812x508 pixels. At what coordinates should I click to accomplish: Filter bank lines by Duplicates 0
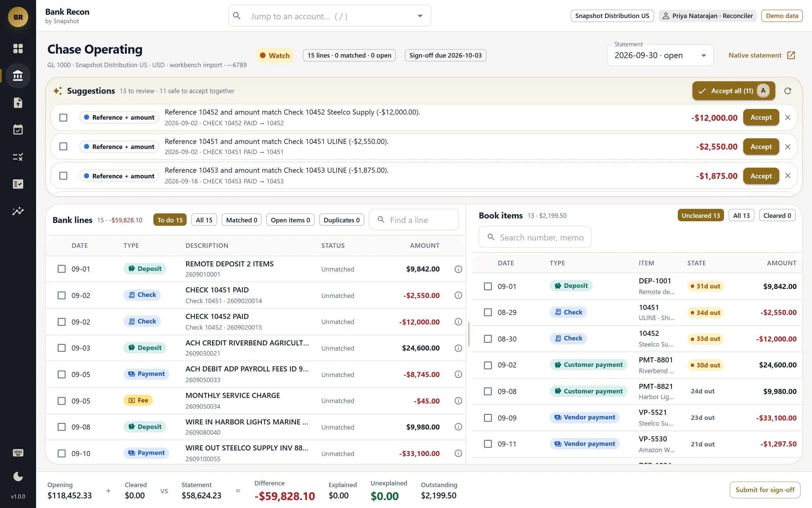(x=342, y=220)
